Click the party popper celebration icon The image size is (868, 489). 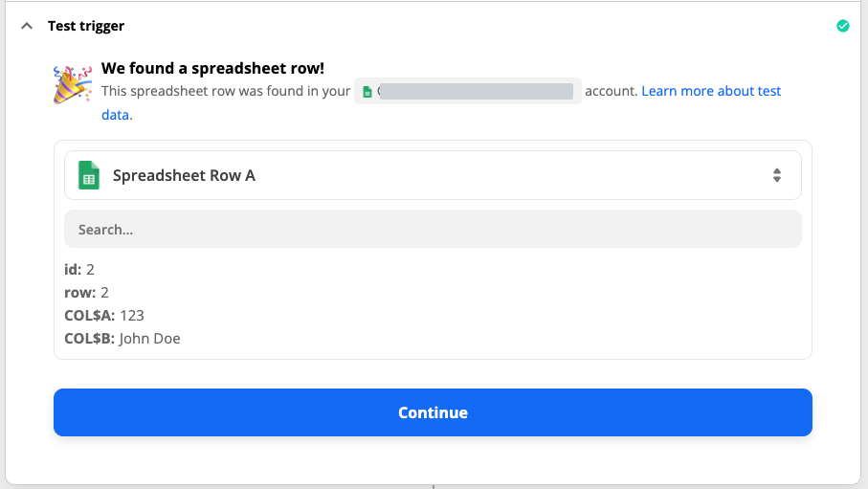coord(73,84)
